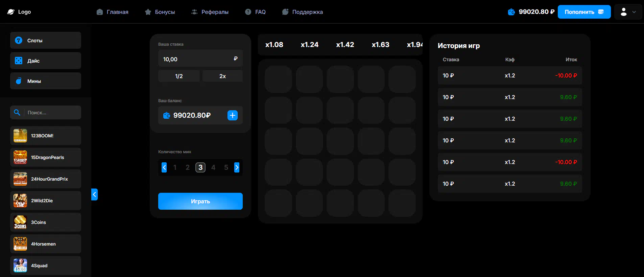Click the search magnifier icon in sidebar
The width and height of the screenshot is (644, 277).
[x=17, y=113]
